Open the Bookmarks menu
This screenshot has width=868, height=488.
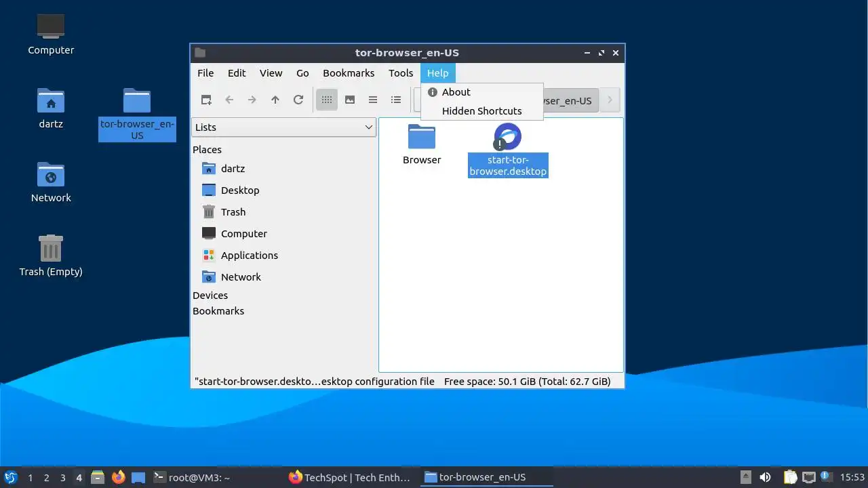[349, 73]
